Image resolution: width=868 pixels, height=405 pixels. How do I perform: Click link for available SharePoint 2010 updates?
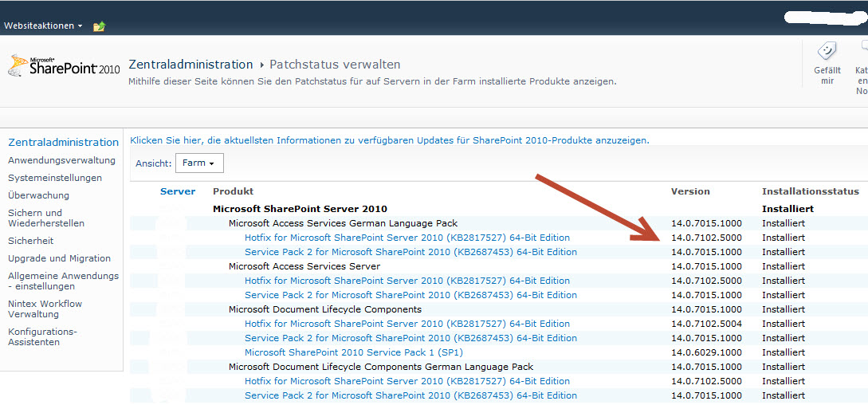click(390, 141)
